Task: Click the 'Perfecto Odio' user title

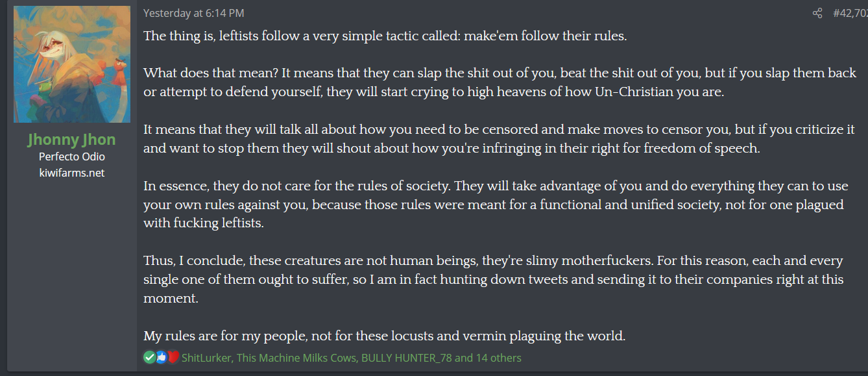Action: coord(72,157)
